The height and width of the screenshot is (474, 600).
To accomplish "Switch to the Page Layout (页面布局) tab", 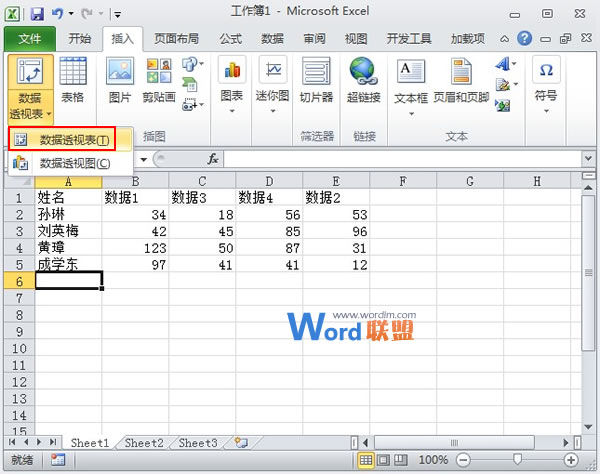I will tap(176, 39).
